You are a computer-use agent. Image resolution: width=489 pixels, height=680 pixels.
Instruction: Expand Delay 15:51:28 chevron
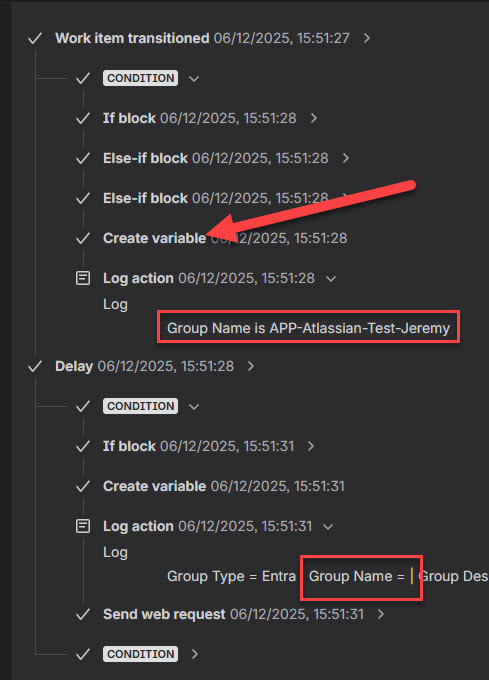(251, 366)
